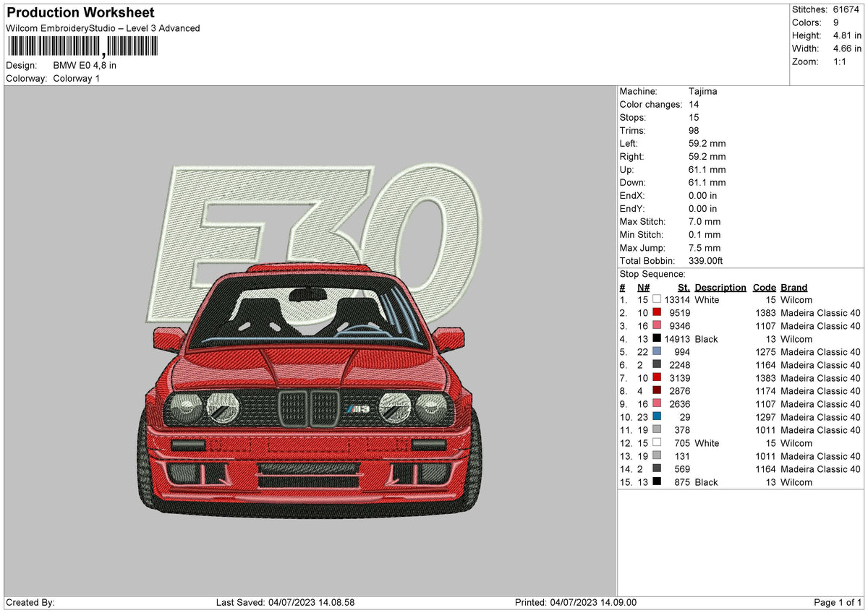Select the pink thread chip at stop 3

pyautogui.click(x=657, y=325)
